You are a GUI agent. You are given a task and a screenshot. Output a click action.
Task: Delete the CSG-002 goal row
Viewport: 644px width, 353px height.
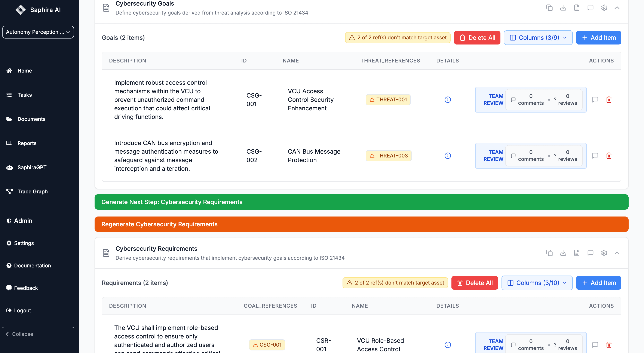tap(609, 156)
